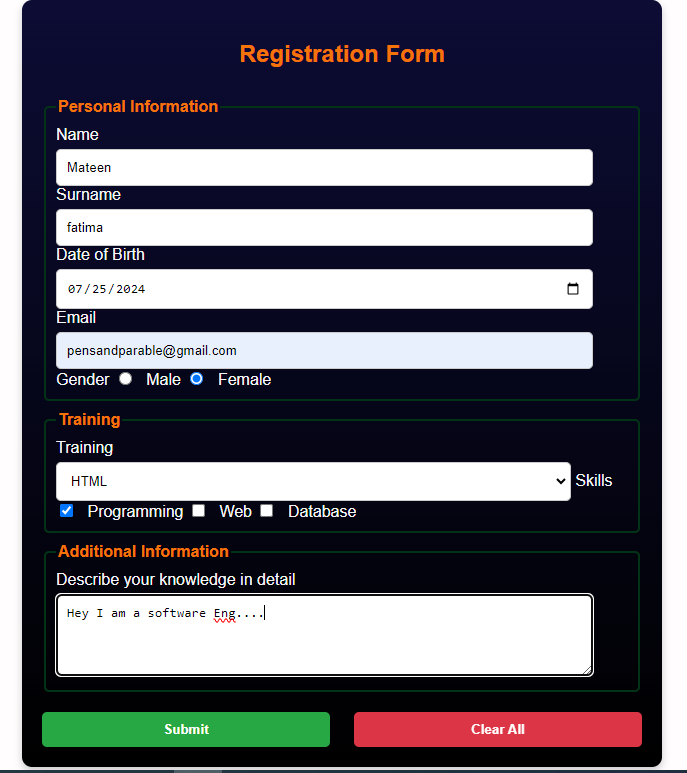
Task: Click the year 2024 in date field
Action: point(130,289)
